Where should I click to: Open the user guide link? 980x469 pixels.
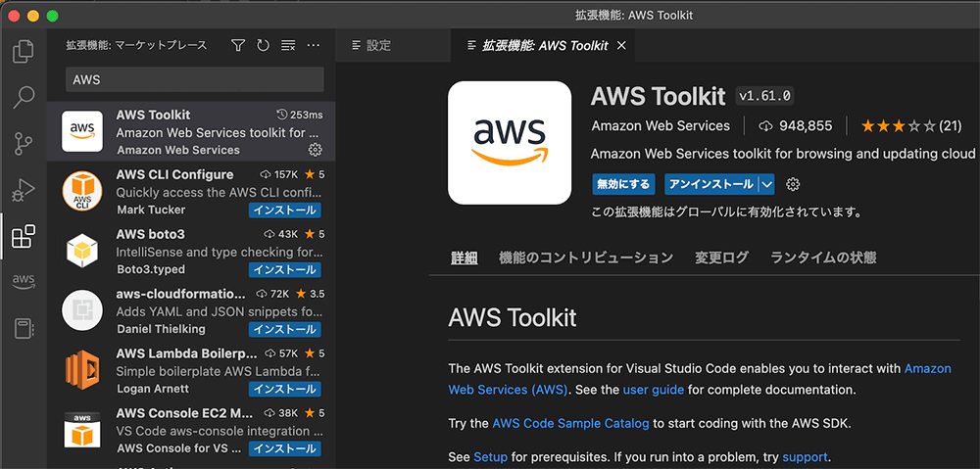tap(653, 390)
